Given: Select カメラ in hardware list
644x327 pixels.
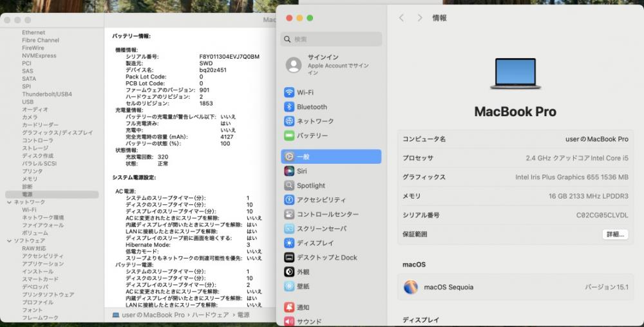Looking at the screenshot, I should (30, 117).
